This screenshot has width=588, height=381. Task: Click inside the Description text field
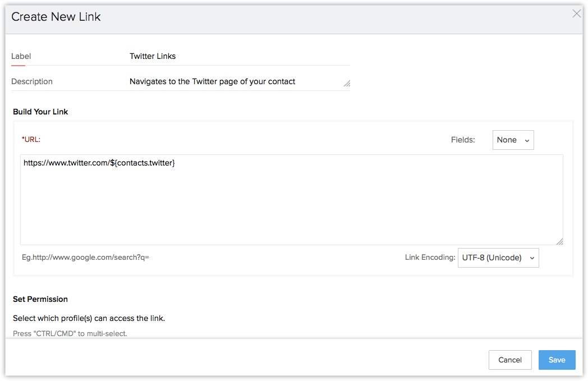pos(236,81)
